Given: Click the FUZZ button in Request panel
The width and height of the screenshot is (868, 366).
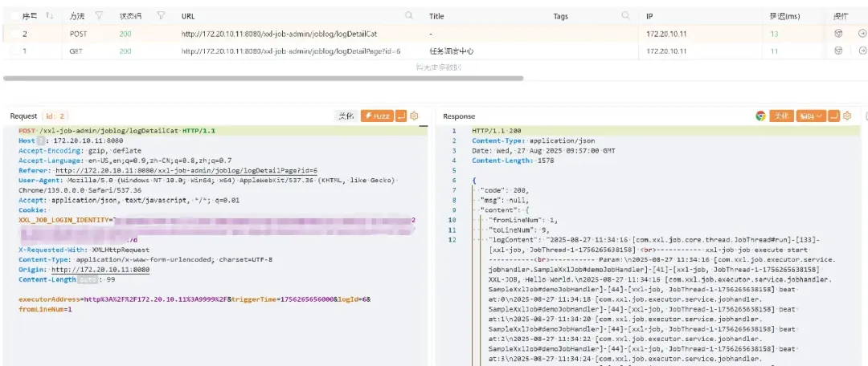Looking at the screenshot, I should 377,116.
